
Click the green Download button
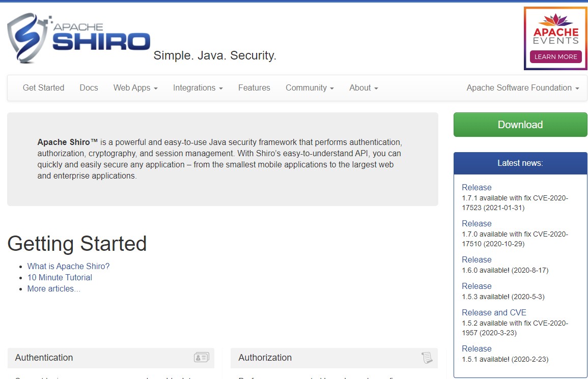[x=520, y=124]
